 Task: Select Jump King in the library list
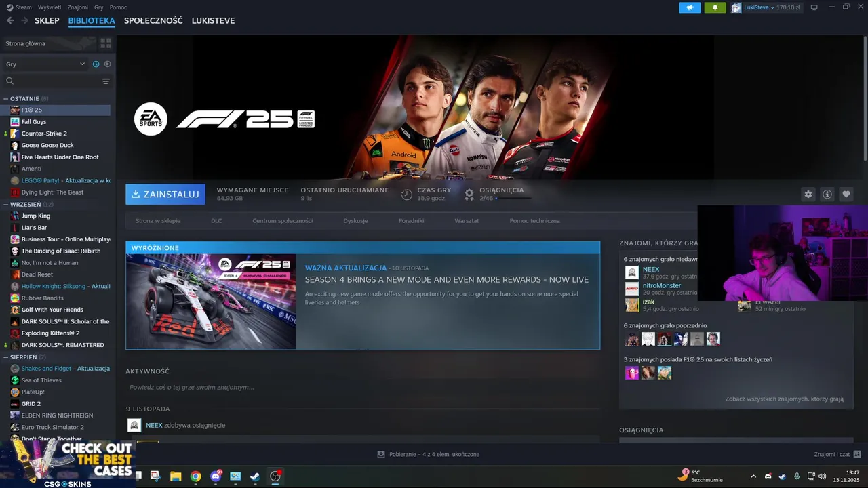[x=36, y=216]
